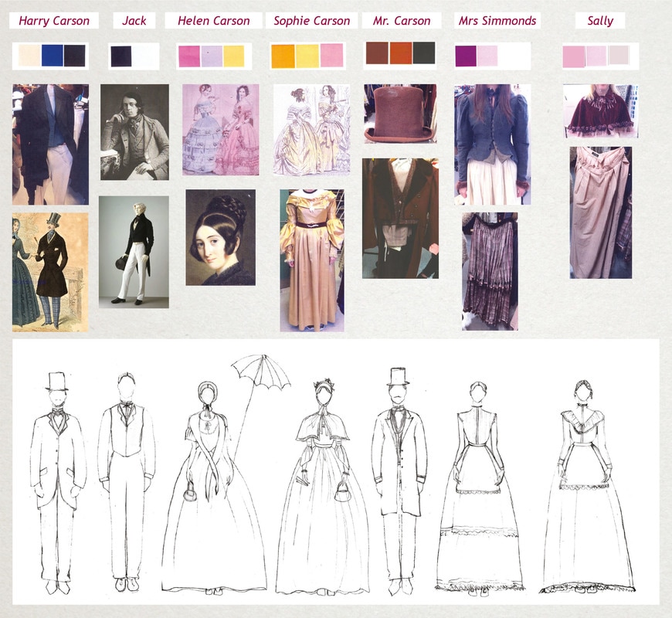Click the Mrs Simmonds name label
Screen dimensions: 672x618
tap(497, 21)
